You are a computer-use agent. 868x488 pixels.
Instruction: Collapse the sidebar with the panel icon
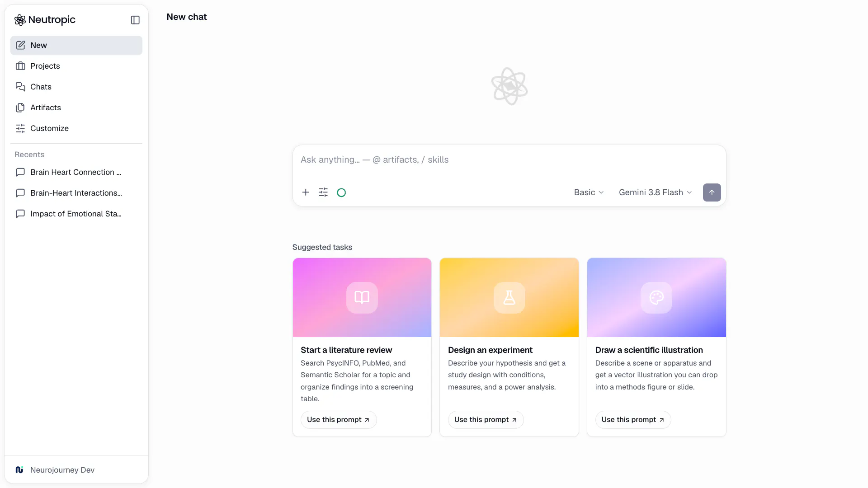(x=135, y=20)
